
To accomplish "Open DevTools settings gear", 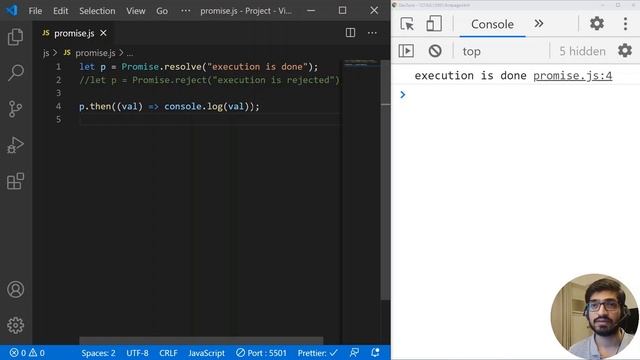I will coord(597,24).
